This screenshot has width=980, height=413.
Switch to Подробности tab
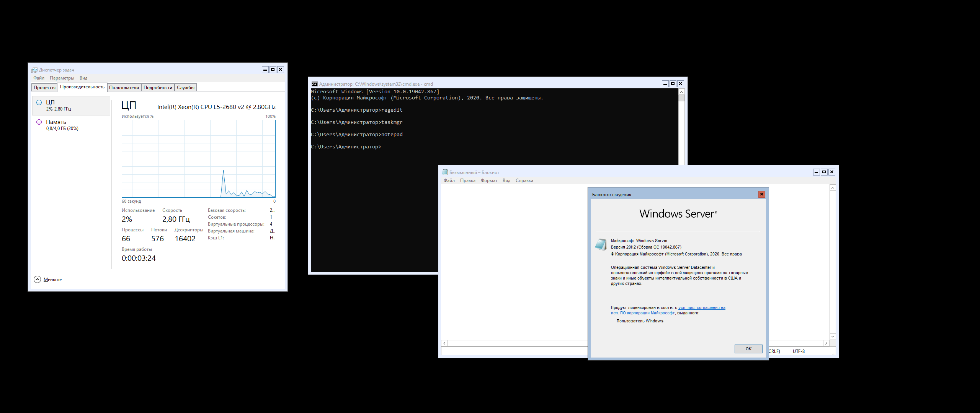pos(158,88)
